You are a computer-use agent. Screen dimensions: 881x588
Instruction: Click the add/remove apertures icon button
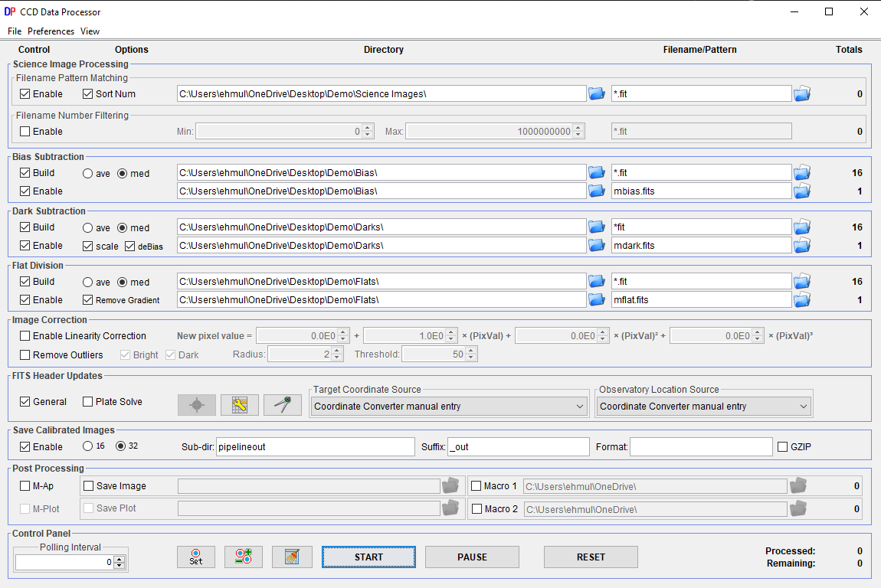coord(244,557)
